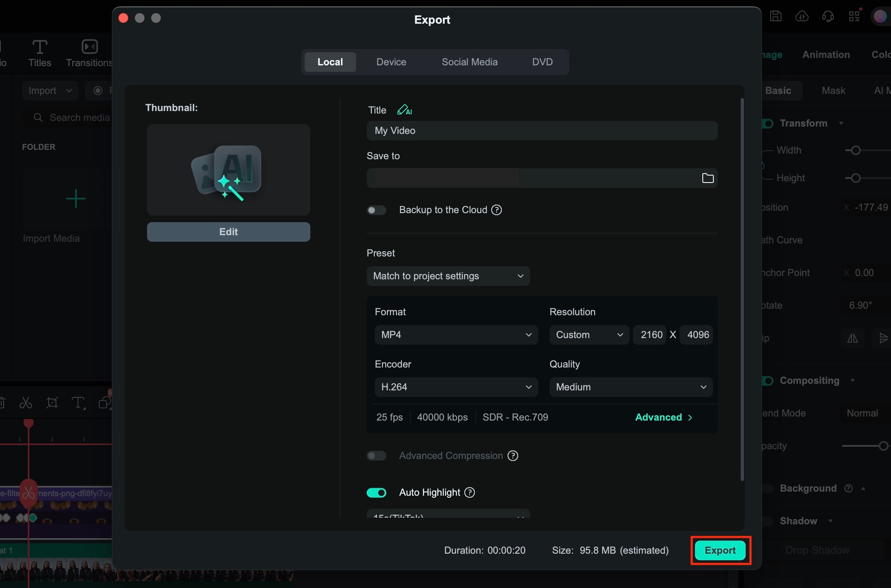
Task: Switch to the Social Media export tab
Action: (470, 62)
